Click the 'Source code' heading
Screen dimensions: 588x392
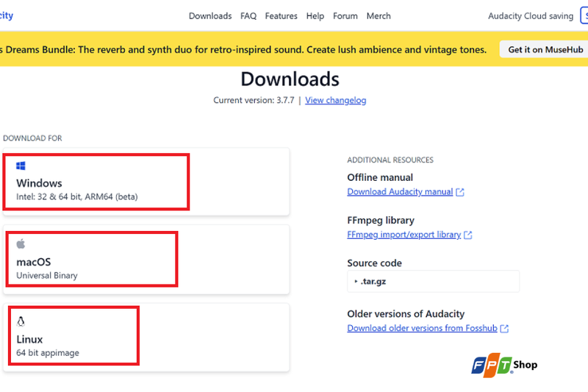click(x=374, y=263)
